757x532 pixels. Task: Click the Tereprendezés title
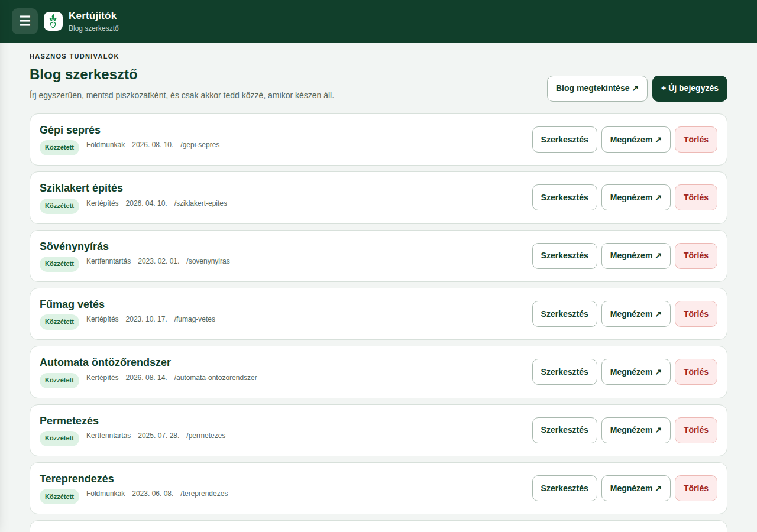[x=77, y=479]
